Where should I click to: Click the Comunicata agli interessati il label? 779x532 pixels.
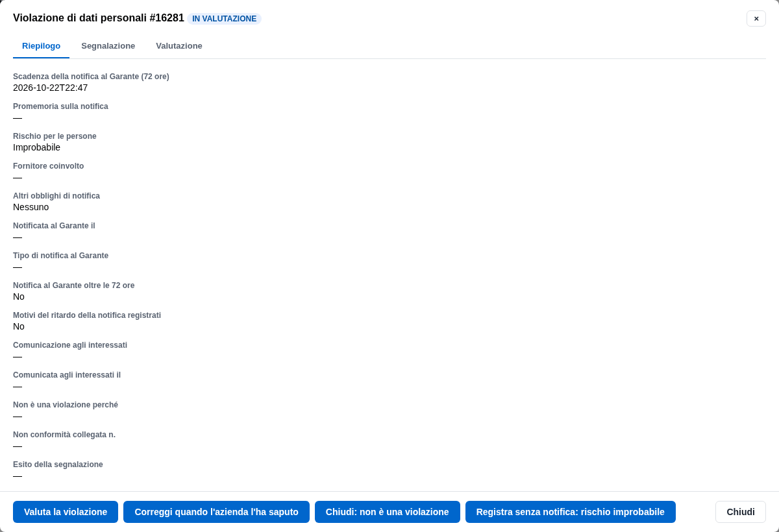pyautogui.click(x=67, y=375)
